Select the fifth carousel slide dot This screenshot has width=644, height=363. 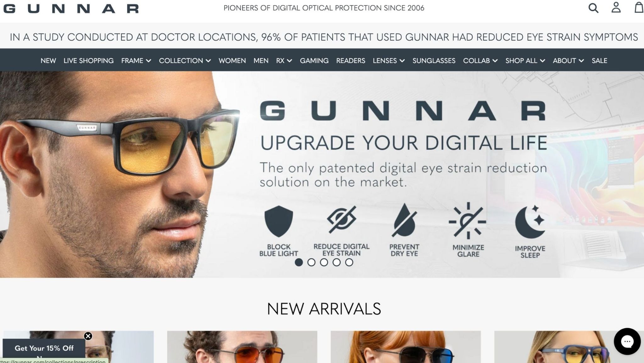(x=349, y=262)
